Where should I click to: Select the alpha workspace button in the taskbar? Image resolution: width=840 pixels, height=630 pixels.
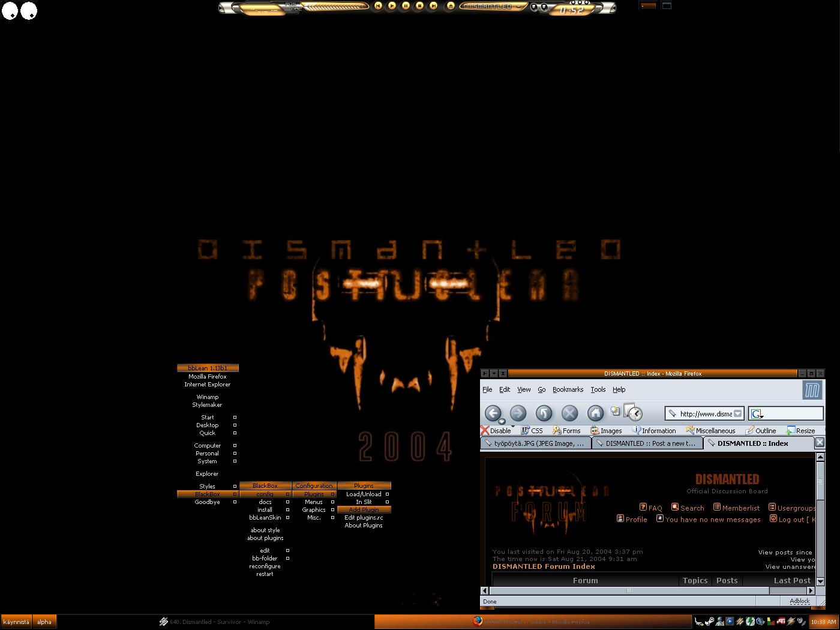[x=44, y=622]
